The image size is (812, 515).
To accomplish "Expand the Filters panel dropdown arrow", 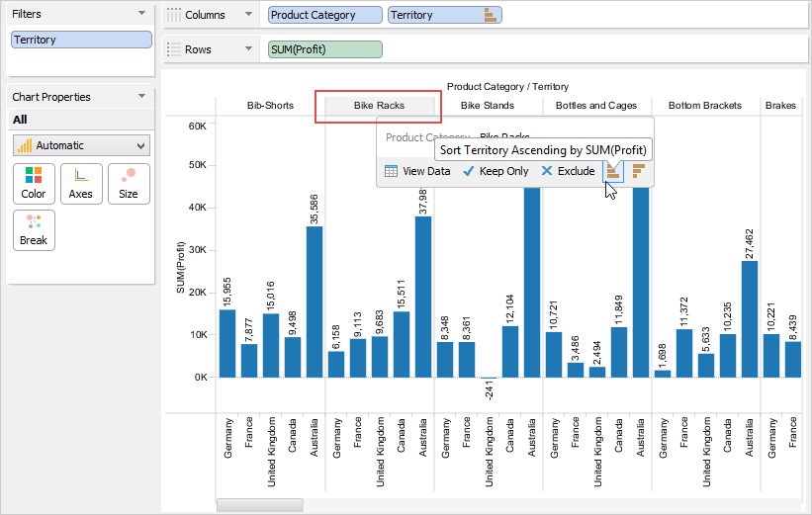I will [142, 14].
